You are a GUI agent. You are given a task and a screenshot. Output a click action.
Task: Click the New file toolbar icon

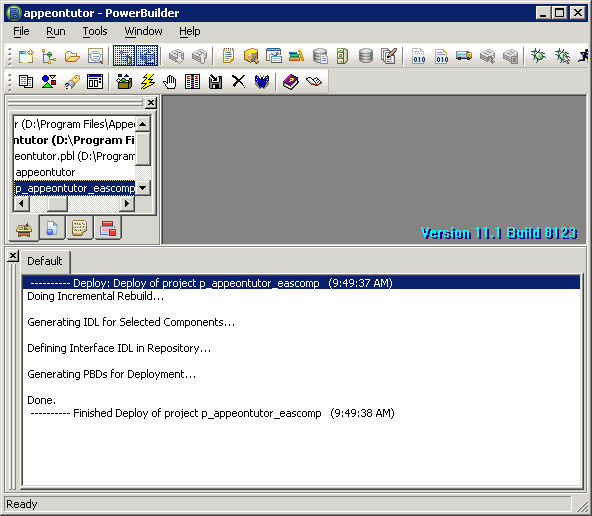(x=26, y=56)
